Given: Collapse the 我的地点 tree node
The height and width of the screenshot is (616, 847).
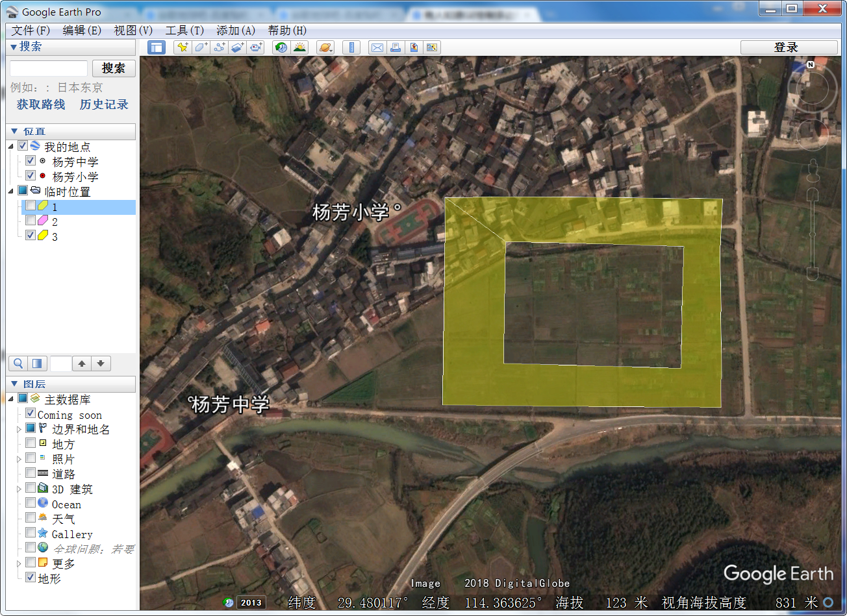Looking at the screenshot, I should click(x=11, y=147).
